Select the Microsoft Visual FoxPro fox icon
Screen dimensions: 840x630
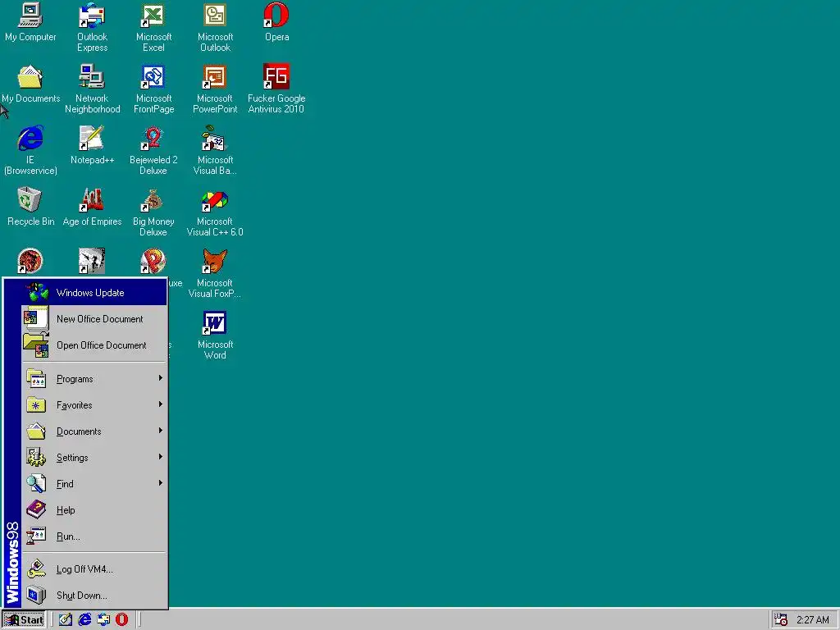(215, 262)
